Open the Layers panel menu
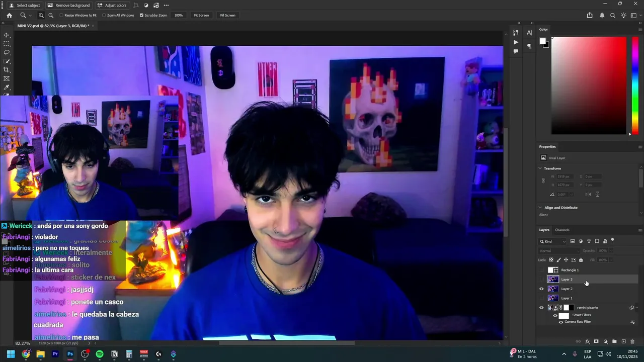 [640, 230]
